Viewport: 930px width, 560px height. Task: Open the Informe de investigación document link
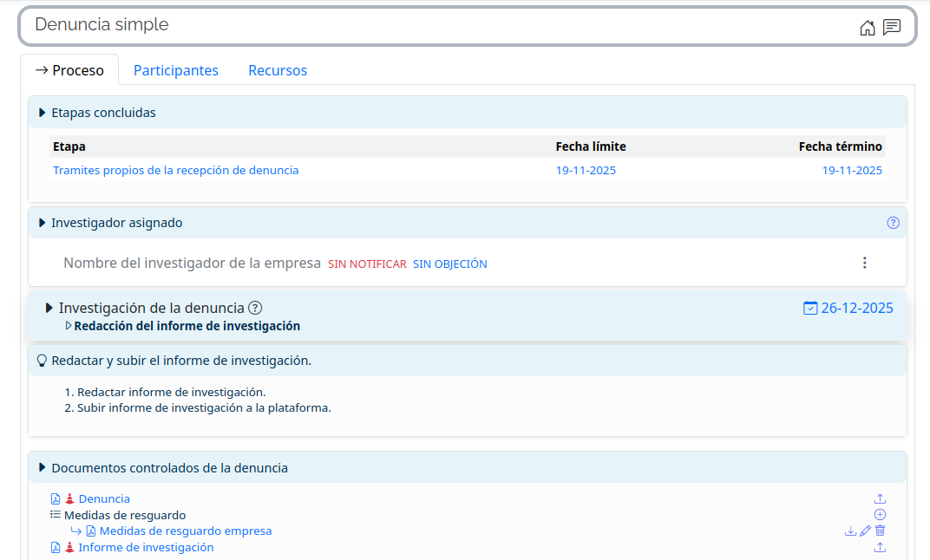pos(146,547)
